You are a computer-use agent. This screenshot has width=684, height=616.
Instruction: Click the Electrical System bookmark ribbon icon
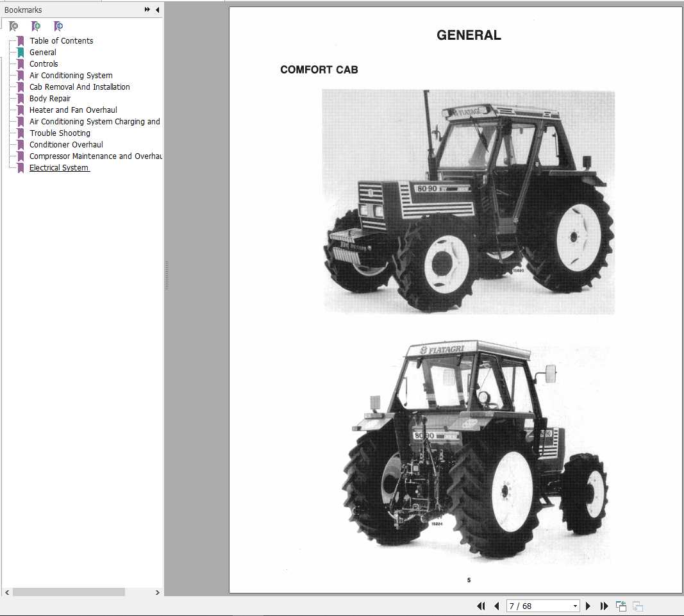[x=21, y=168]
